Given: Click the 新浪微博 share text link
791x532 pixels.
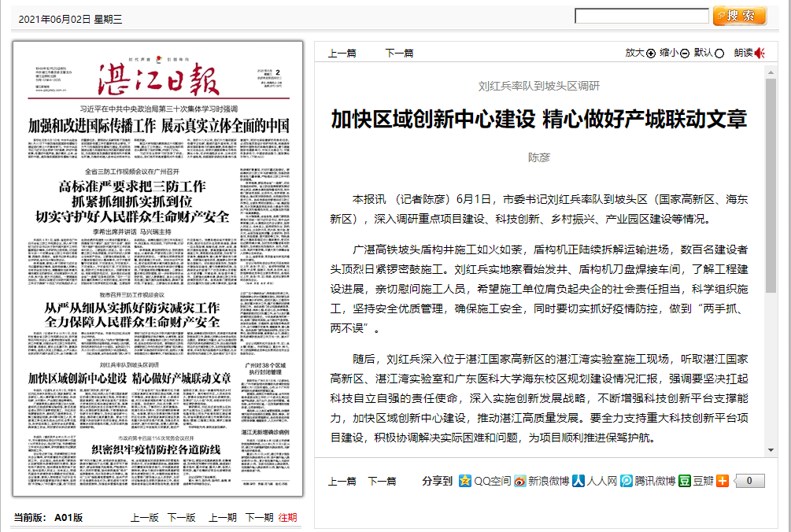Looking at the screenshot, I should tap(549, 481).
